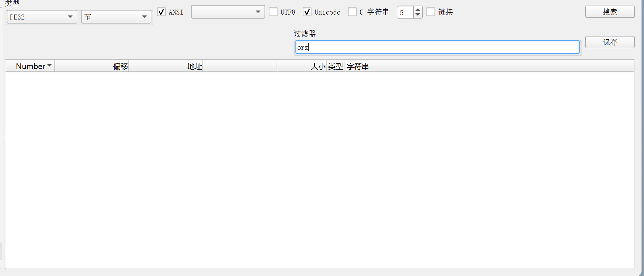Increase minimum string length with up arrow
644x276 pixels.
coord(418,10)
